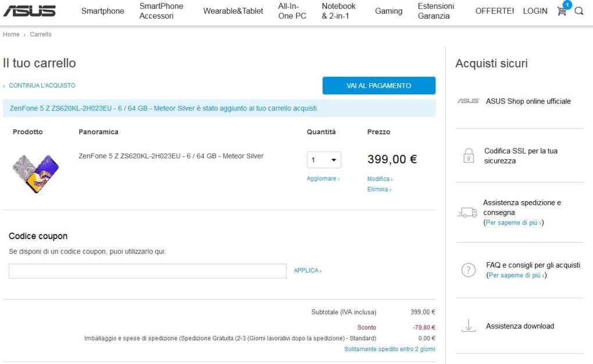Click the 399,00 € item price
The width and height of the screenshot is (593, 364).
392,159
